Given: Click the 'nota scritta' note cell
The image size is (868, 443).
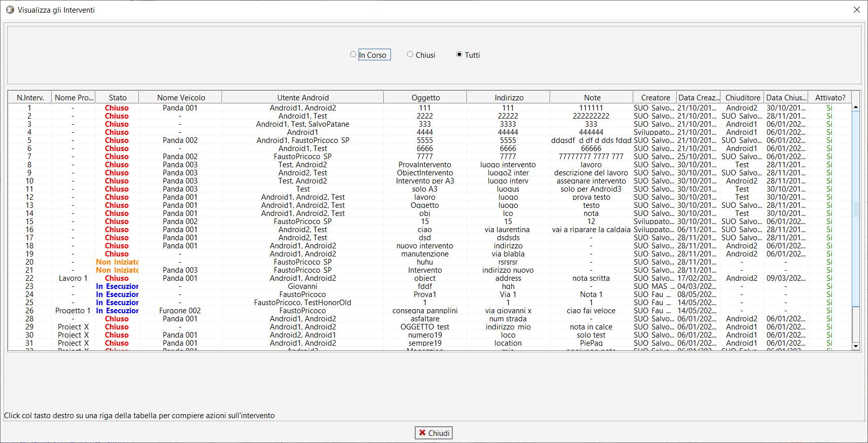Looking at the screenshot, I should (591, 278).
